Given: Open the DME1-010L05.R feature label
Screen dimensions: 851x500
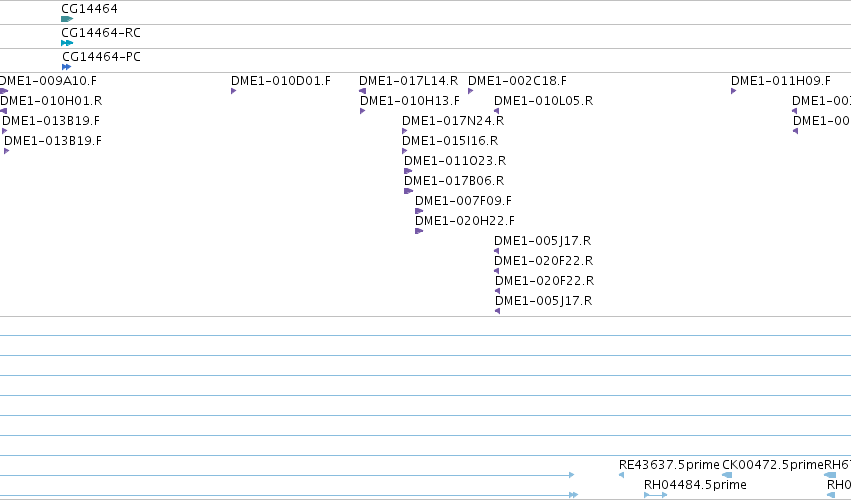Looking at the screenshot, I should 544,101.
